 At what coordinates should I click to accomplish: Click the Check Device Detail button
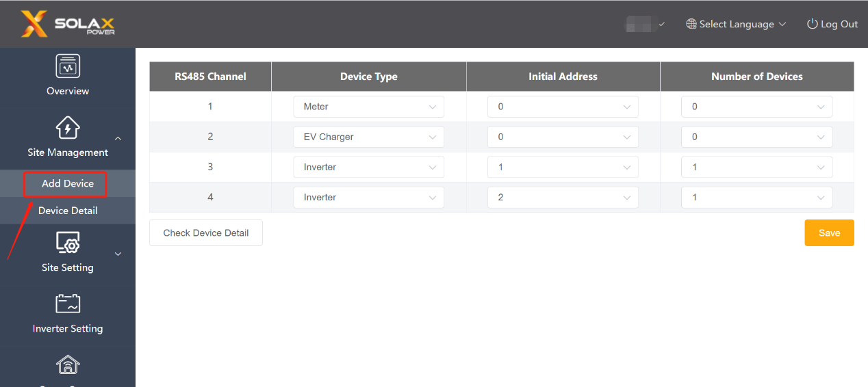click(x=206, y=233)
